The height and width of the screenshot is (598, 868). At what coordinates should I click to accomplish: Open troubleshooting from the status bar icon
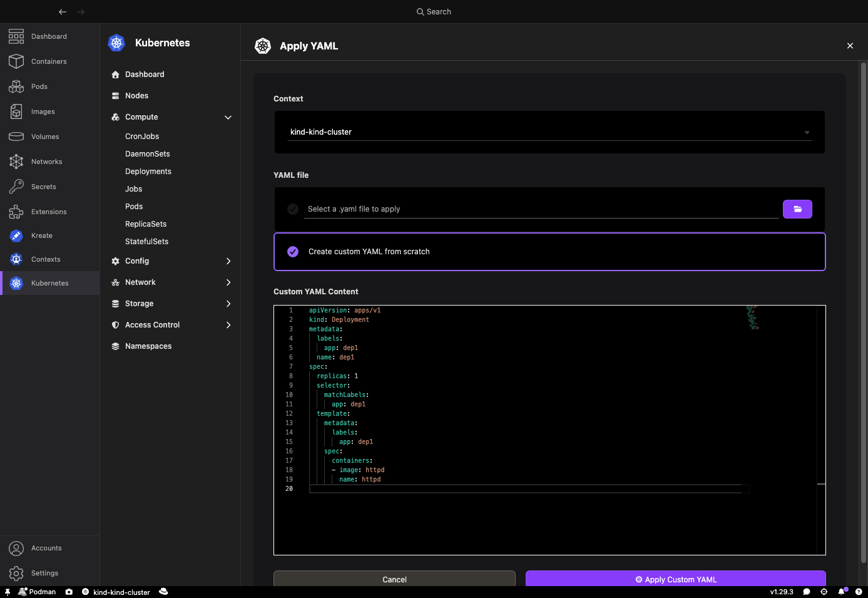pos(824,592)
